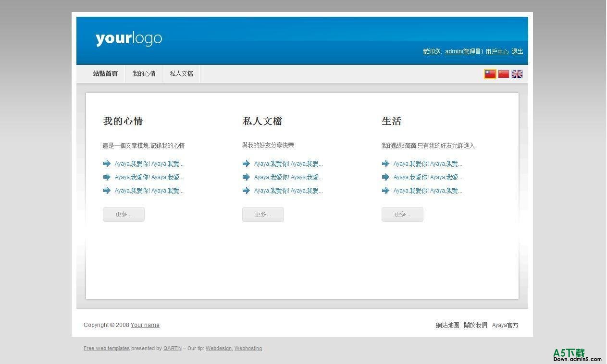Select the China flag language icon

point(503,74)
